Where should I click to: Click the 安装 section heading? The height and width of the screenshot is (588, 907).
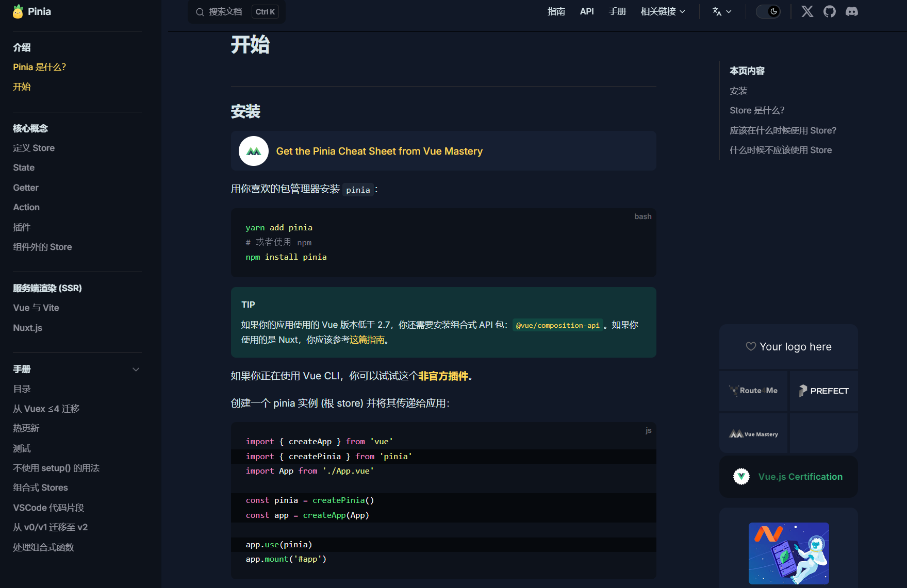click(x=245, y=111)
